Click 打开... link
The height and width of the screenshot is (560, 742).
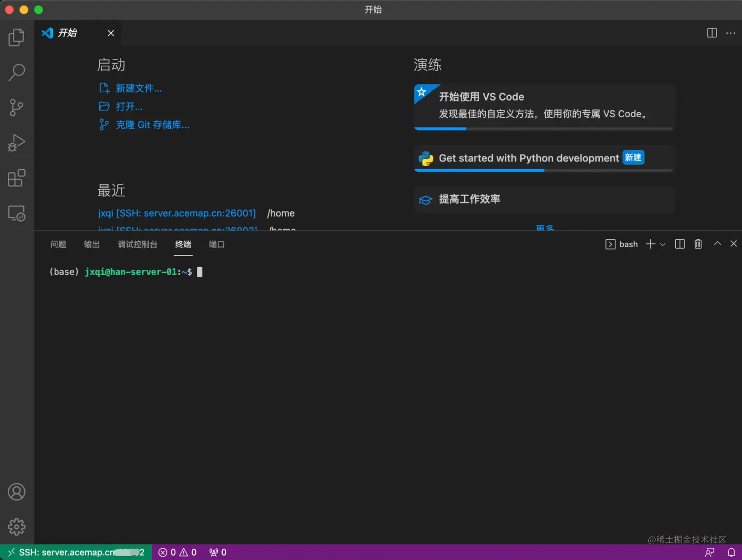pyautogui.click(x=129, y=106)
